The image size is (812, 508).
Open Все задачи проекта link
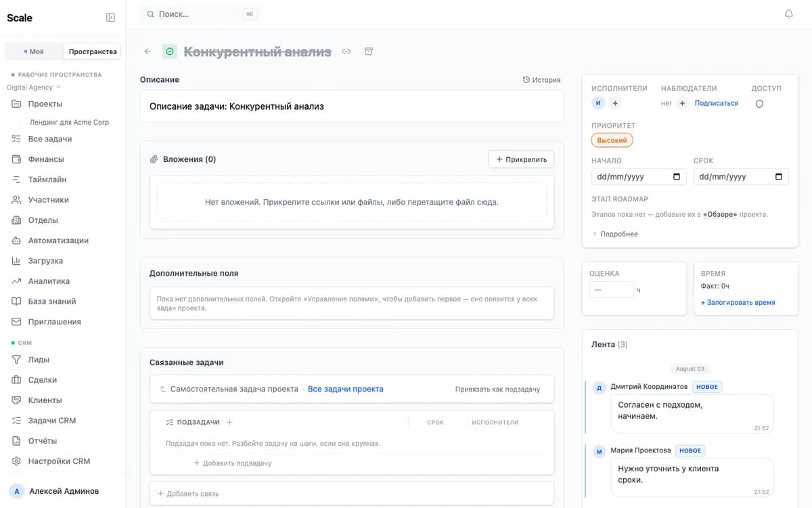pyautogui.click(x=346, y=389)
